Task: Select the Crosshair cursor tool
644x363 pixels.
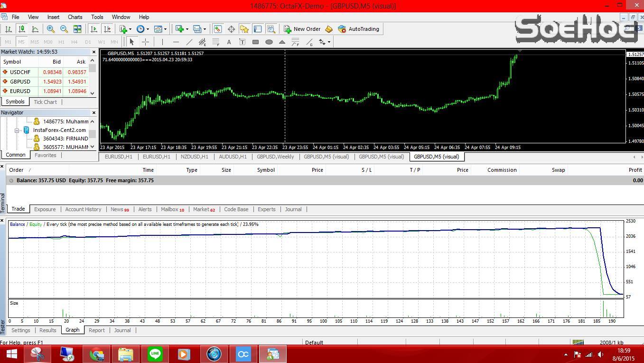Action: (146, 42)
